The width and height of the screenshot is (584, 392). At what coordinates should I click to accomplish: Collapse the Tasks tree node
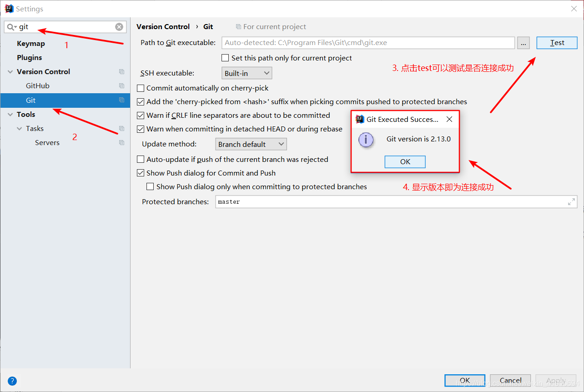19,129
